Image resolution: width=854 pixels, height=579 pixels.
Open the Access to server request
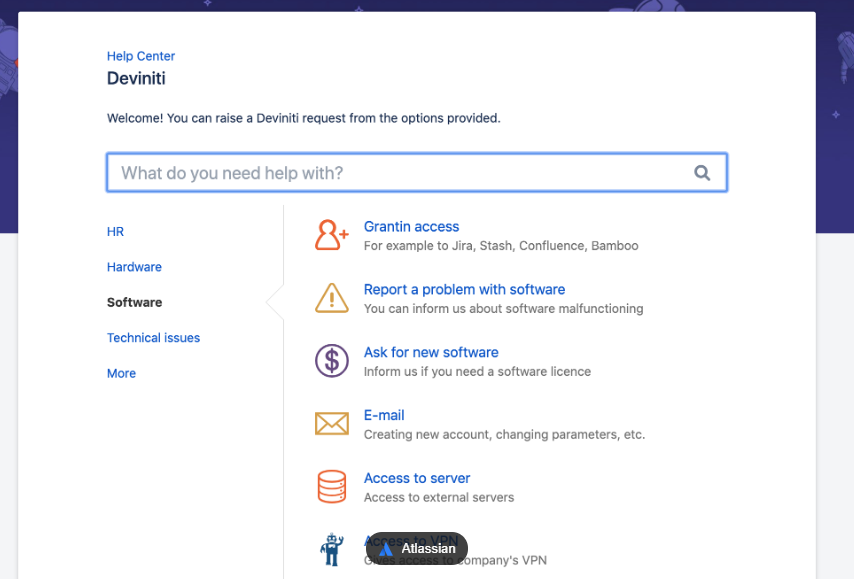point(417,478)
